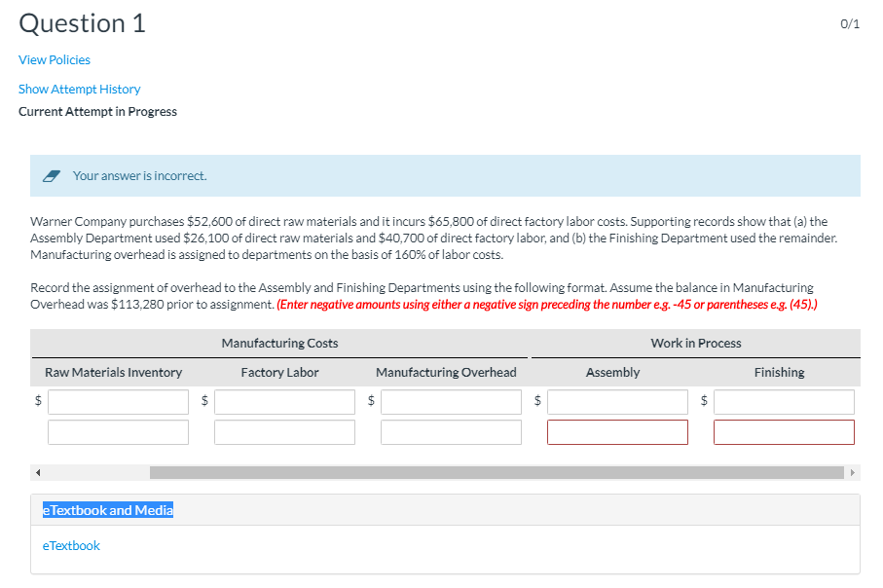Click the 'Assembly' column header
The width and height of the screenshot is (883, 588).
click(x=612, y=372)
